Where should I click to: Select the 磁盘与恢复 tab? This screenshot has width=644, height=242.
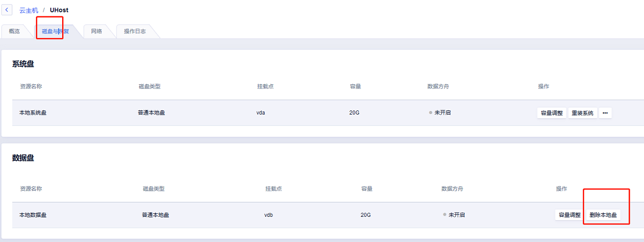coord(55,31)
